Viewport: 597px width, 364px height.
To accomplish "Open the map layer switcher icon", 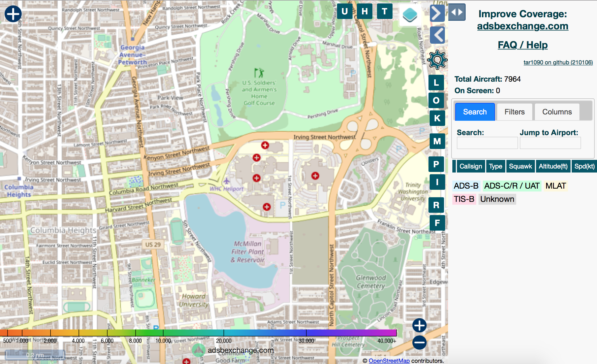I will tap(410, 15).
